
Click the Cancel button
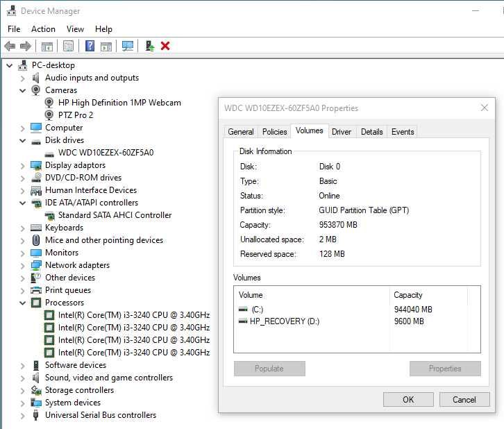(464, 399)
